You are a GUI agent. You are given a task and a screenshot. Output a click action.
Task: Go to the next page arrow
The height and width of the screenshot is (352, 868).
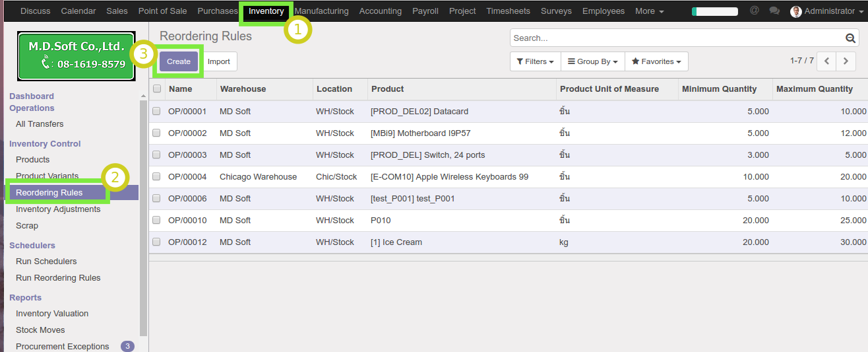click(846, 61)
